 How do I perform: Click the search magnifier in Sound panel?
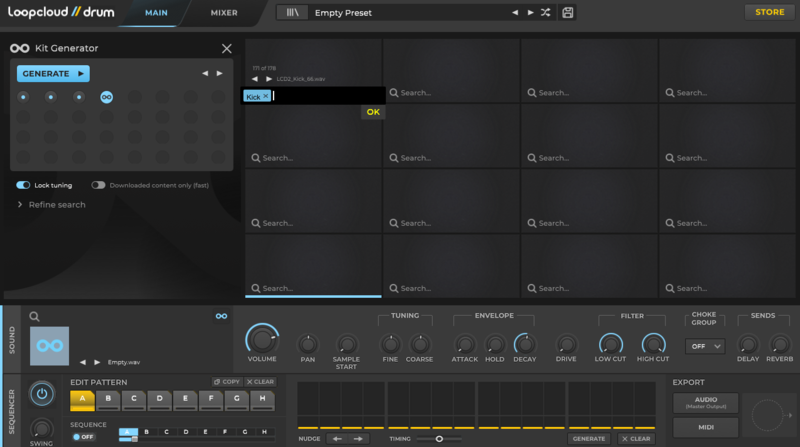[x=34, y=316]
